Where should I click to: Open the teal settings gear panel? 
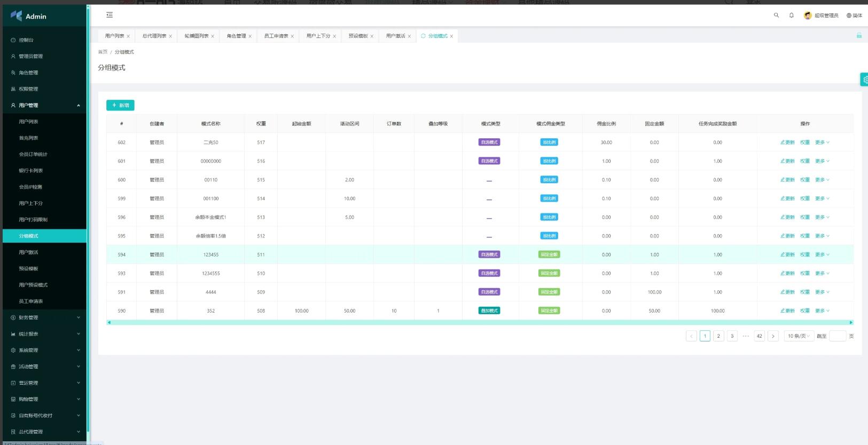click(x=865, y=80)
